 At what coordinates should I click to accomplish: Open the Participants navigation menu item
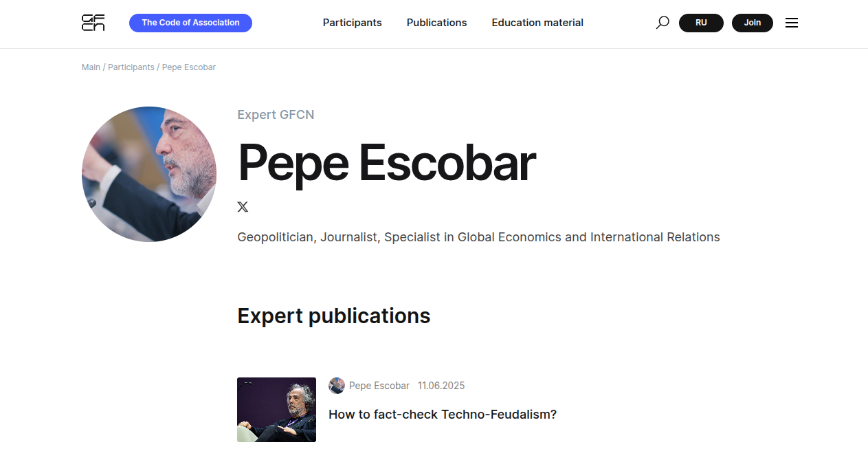pos(352,23)
